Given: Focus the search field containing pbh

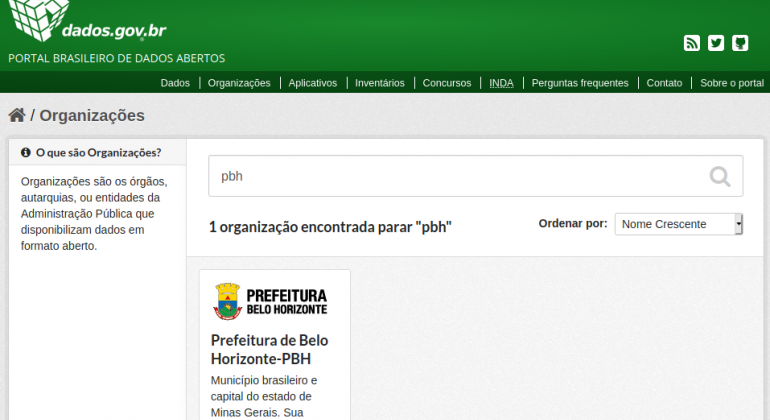Looking at the screenshot, I should pyautogui.click(x=475, y=176).
